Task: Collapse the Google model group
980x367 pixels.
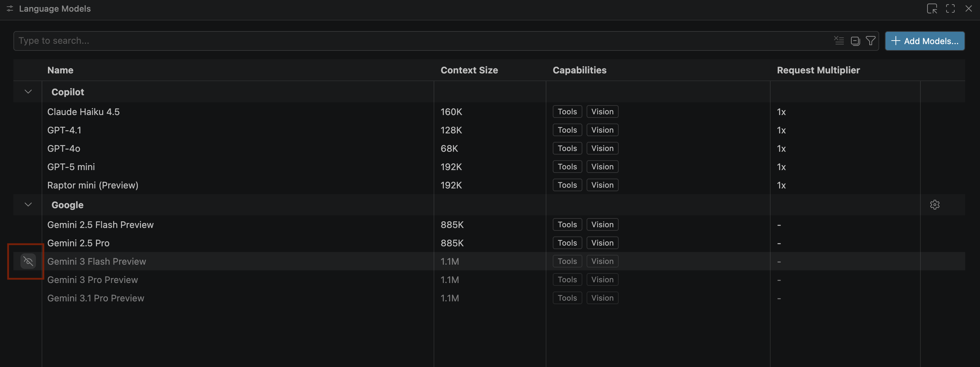Action: [x=28, y=205]
